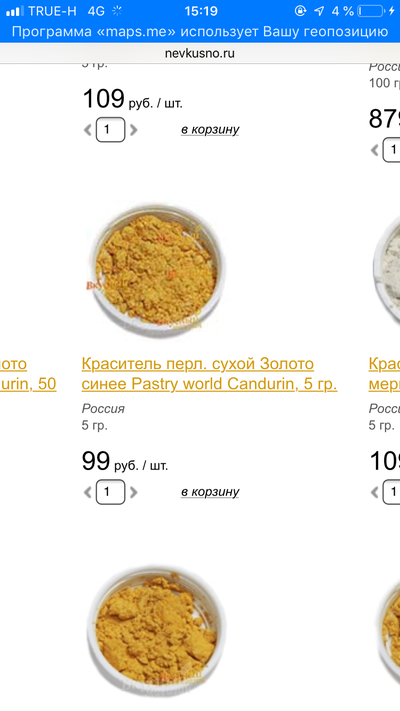Tap the maps.me geolocation banner

click(200, 32)
